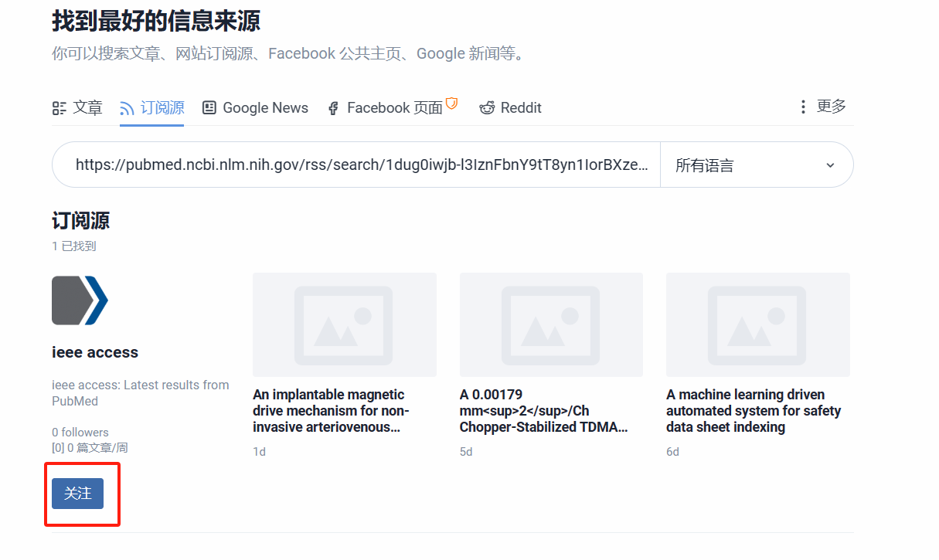This screenshot has width=939, height=560.
Task: Click the 文章 tab grid icon
Action: click(x=59, y=108)
